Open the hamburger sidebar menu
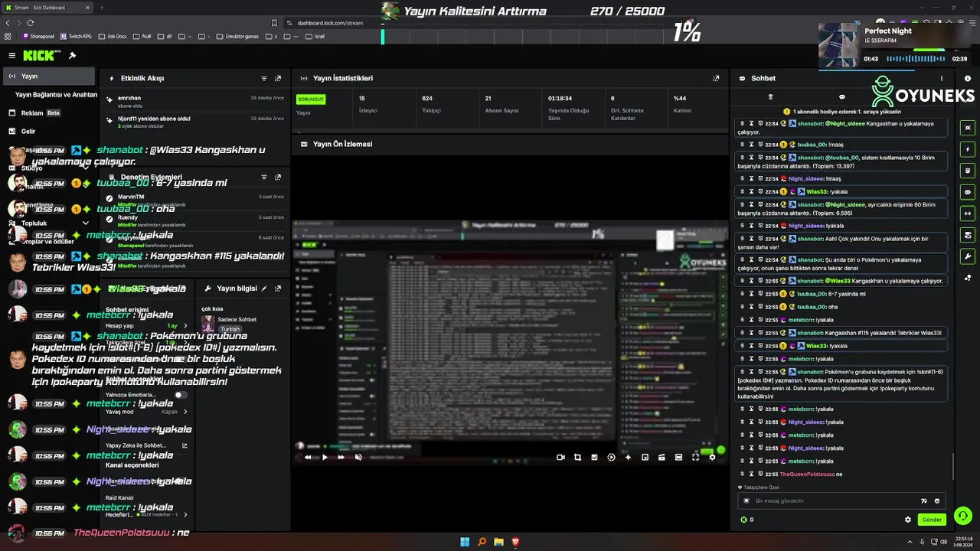Screen dimensions: 980x551 (11, 55)
